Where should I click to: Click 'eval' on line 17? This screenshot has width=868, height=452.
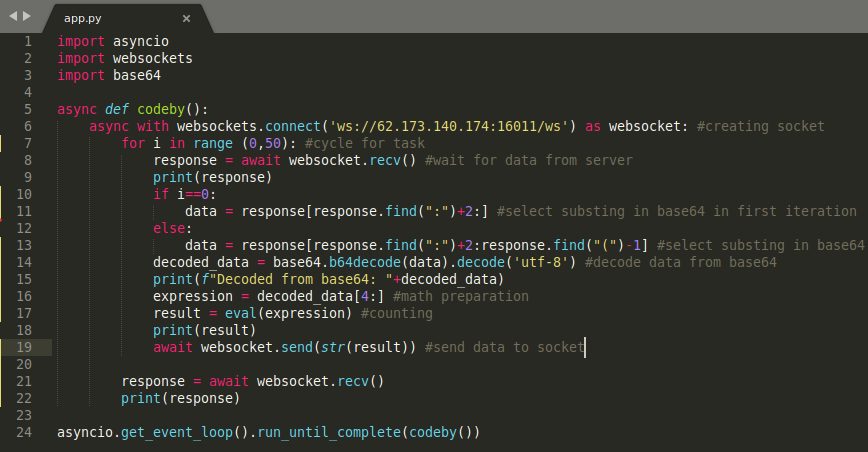(241, 314)
